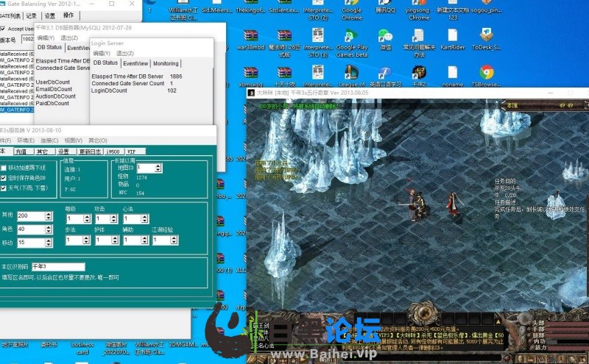
Task: Uncheck the 天气(下雨,下雪) checkbox
Action: 4,188
